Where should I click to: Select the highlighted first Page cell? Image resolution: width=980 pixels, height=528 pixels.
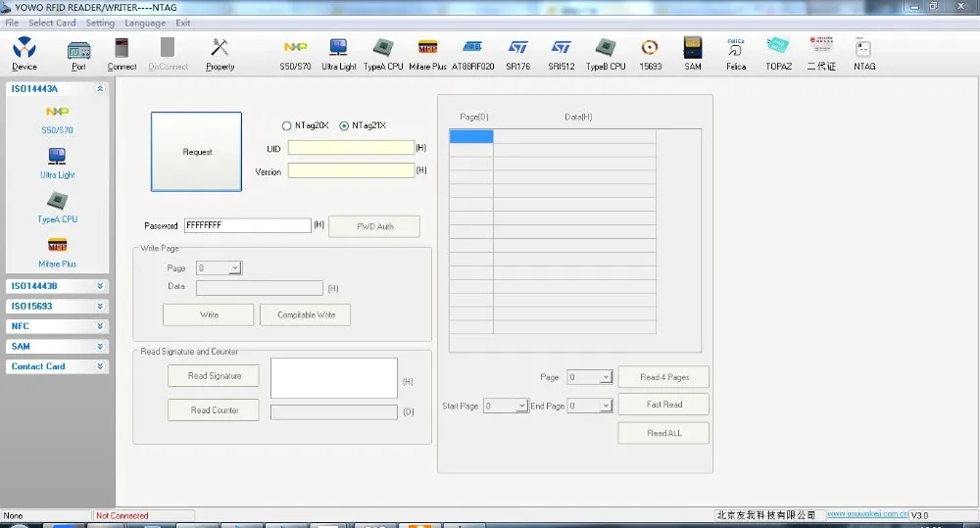click(471, 136)
